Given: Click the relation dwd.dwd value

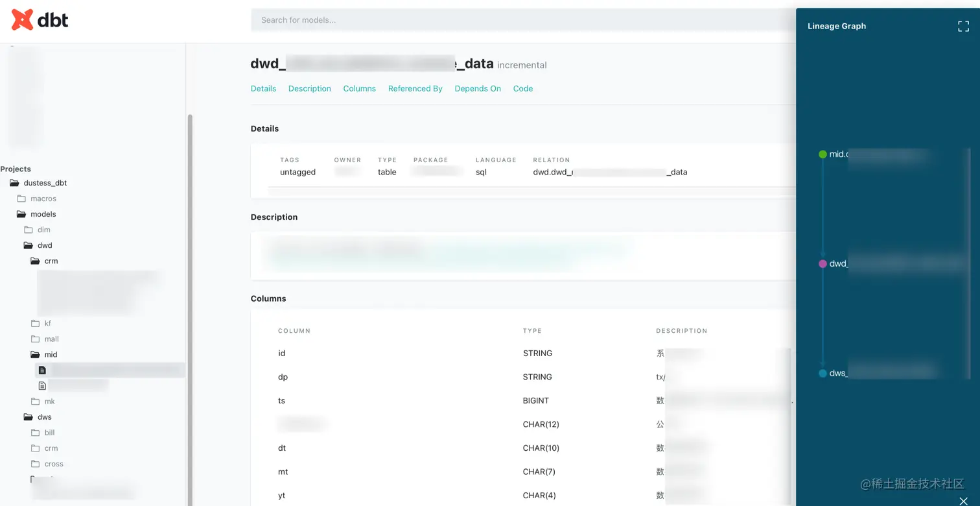Looking at the screenshot, I should pos(610,172).
